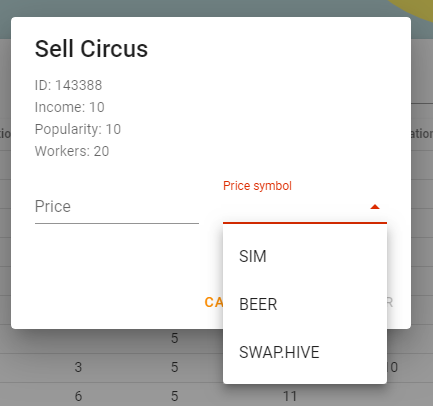Click the Income: 10 text
433x406 pixels.
click(70, 107)
